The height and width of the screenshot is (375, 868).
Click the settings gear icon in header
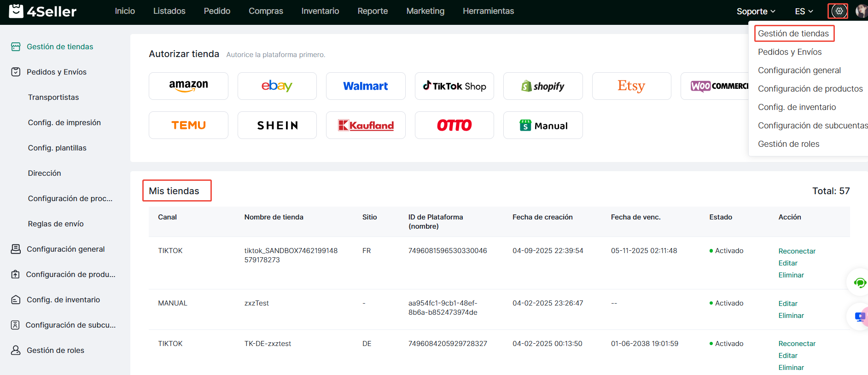coord(839,11)
